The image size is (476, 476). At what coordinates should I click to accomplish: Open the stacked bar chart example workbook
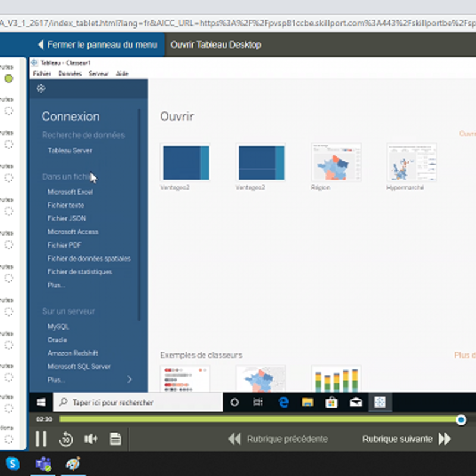pos(336,379)
